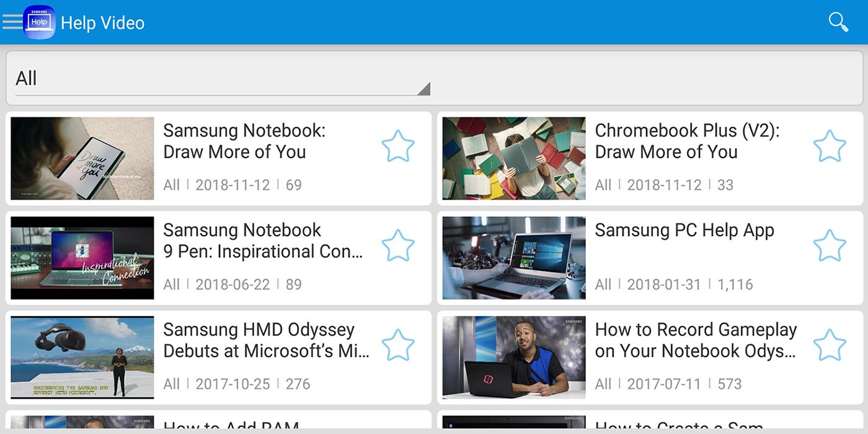Favorite the How to Record Gameplay video
Image resolution: width=868 pixels, height=434 pixels.
coord(829,345)
